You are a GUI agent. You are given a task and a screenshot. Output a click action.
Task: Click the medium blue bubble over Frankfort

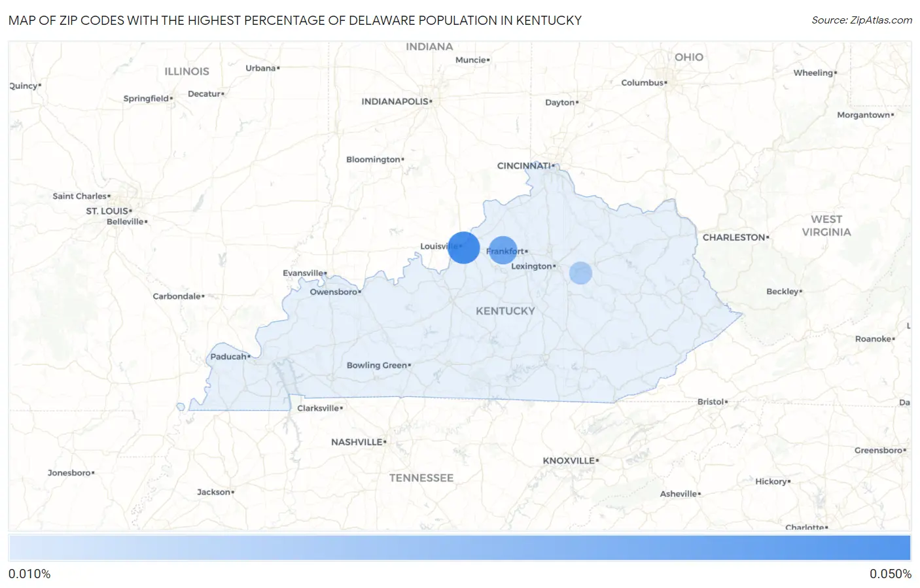click(503, 251)
